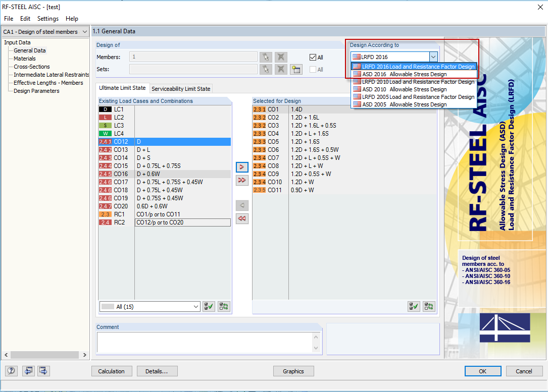Click the Members input field
The image size is (548, 392).
[x=193, y=57]
